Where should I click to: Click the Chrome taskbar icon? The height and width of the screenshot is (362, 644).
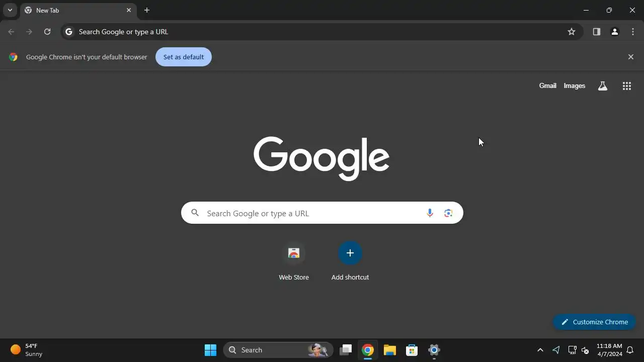[368, 350]
